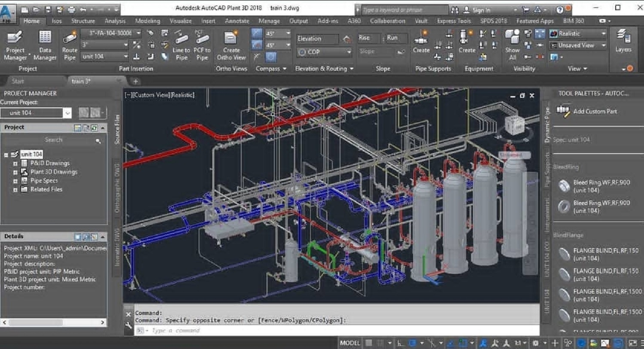Launch Line to Pipe conversion

tap(181, 45)
